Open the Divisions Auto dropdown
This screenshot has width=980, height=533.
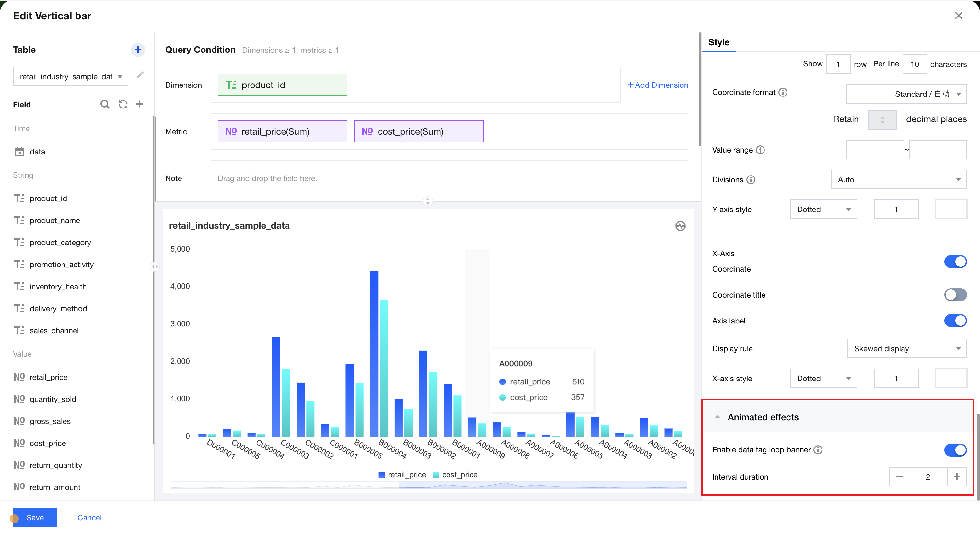point(898,179)
